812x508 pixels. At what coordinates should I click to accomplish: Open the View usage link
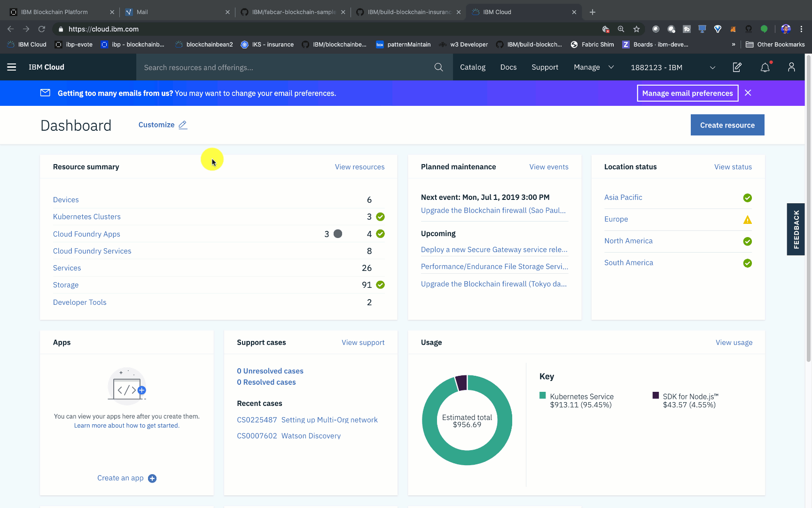(x=734, y=342)
